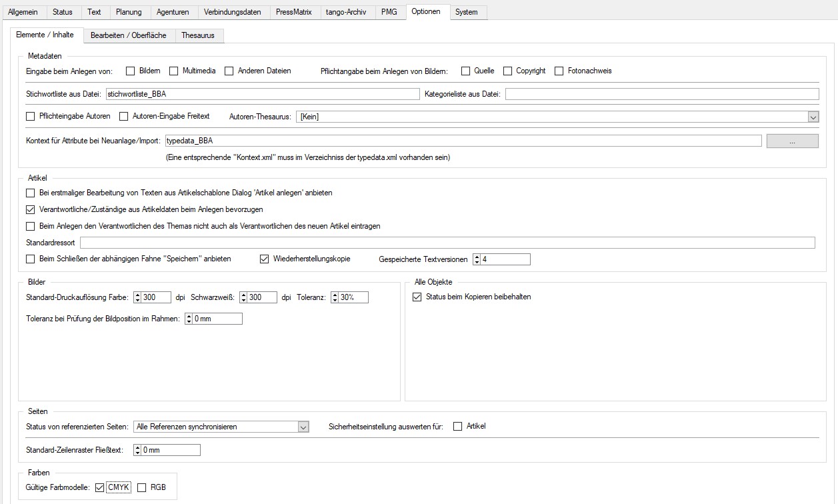
Task: Enable the Bildern metadata checkbox
Action: pos(131,71)
